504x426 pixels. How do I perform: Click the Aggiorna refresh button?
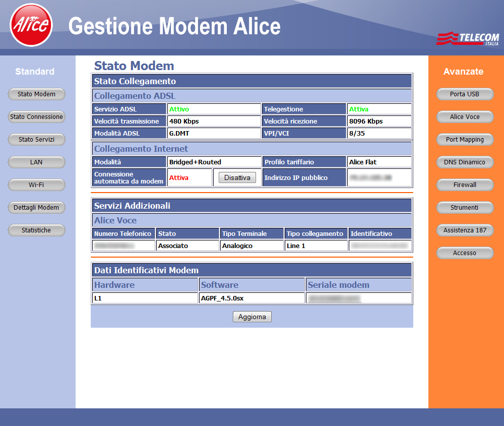252,317
